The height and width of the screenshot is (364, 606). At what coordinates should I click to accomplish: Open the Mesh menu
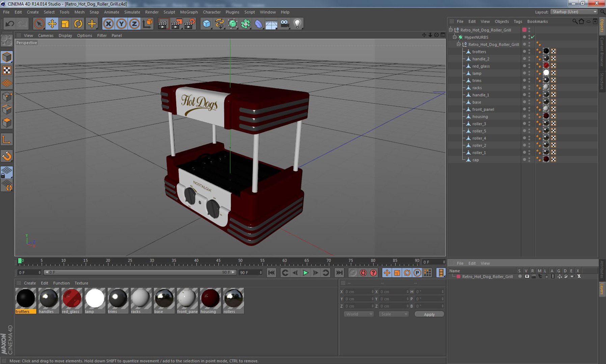79,12
